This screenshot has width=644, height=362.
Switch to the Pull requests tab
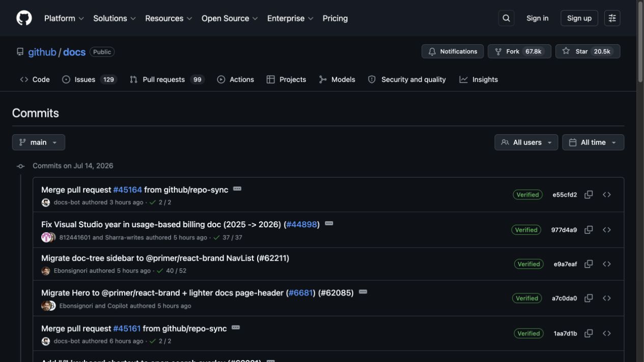(x=167, y=79)
